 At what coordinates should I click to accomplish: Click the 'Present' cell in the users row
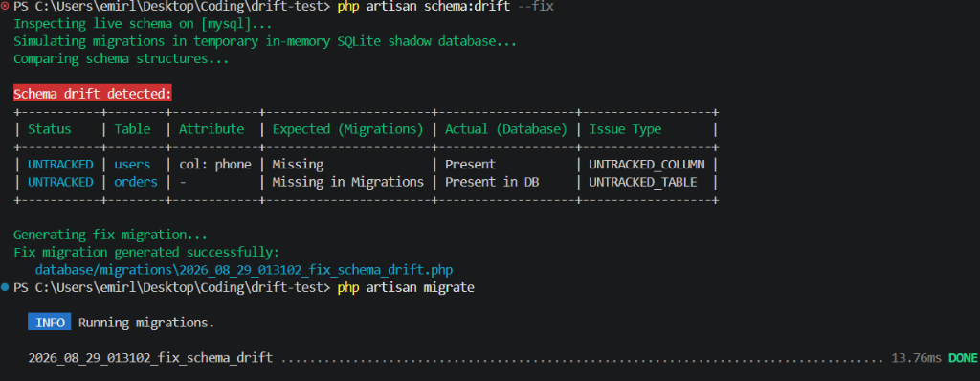tap(470, 165)
